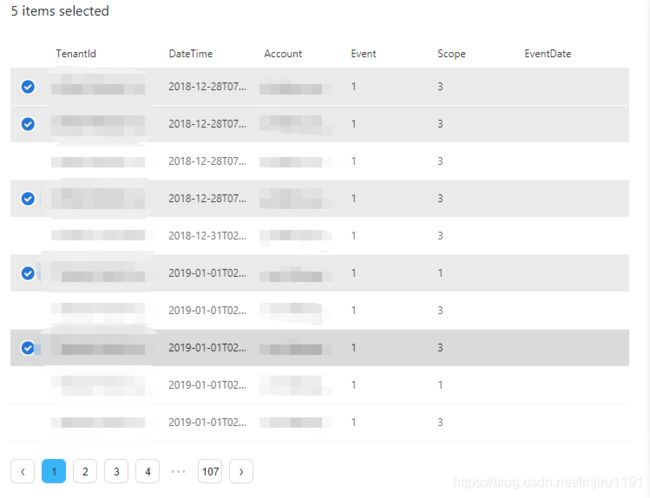
Task: Select page 2 in pagination
Action: 85,471
